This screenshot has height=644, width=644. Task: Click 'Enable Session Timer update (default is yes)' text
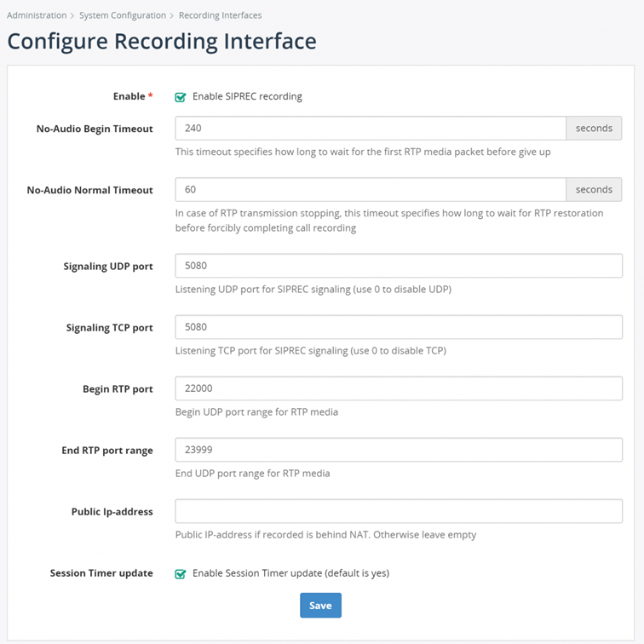290,573
